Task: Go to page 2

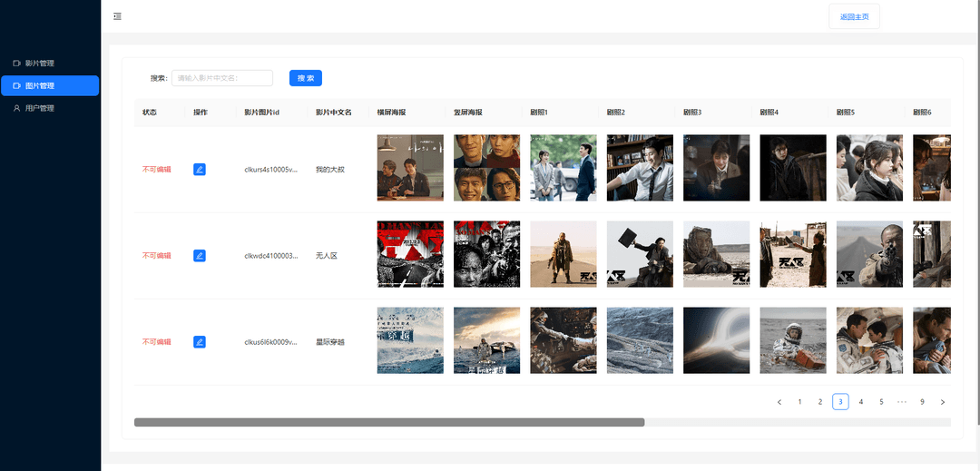Action: click(x=820, y=402)
